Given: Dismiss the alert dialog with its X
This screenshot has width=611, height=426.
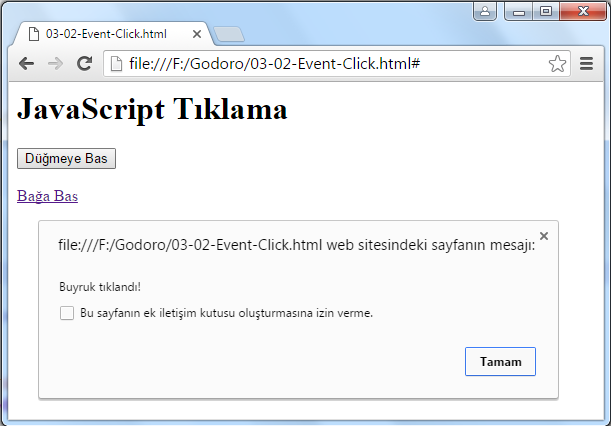Looking at the screenshot, I should point(544,236).
